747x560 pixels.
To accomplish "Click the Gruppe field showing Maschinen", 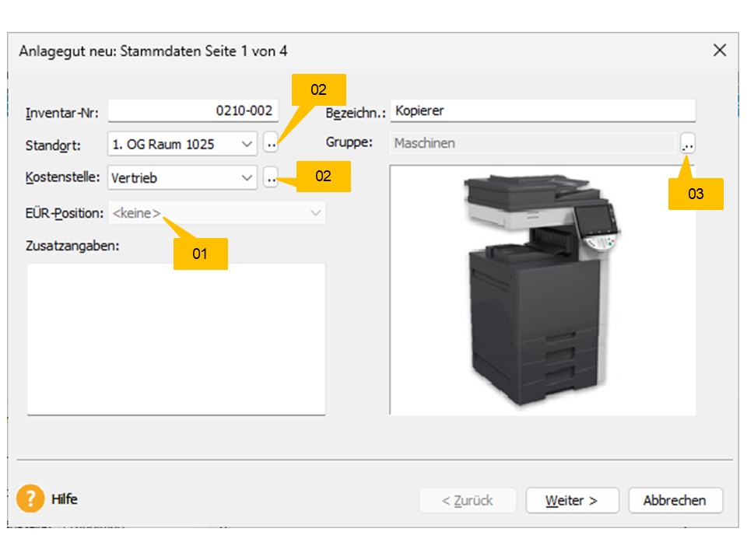I will pos(533,143).
